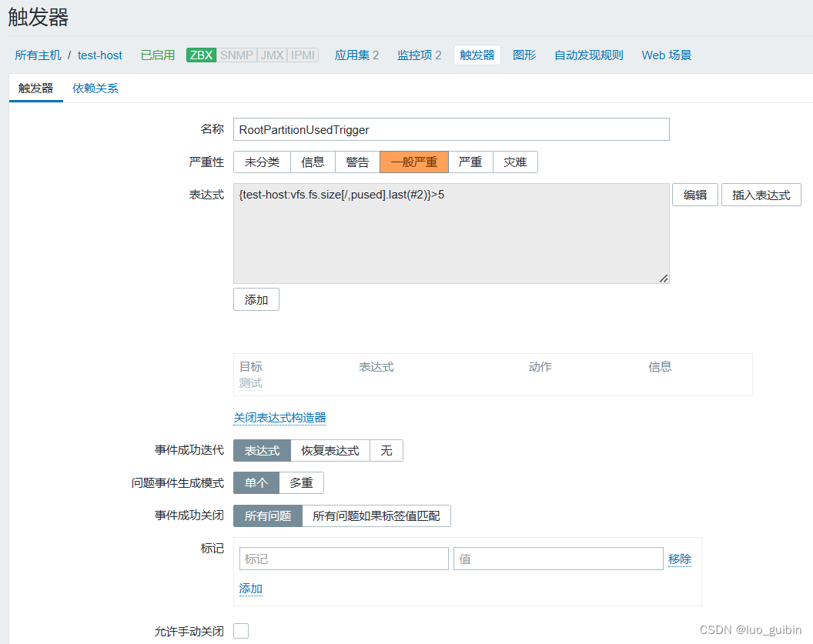Open the Web 场景 tab
The width and height of the screenshot is (813, 644).
666,55
